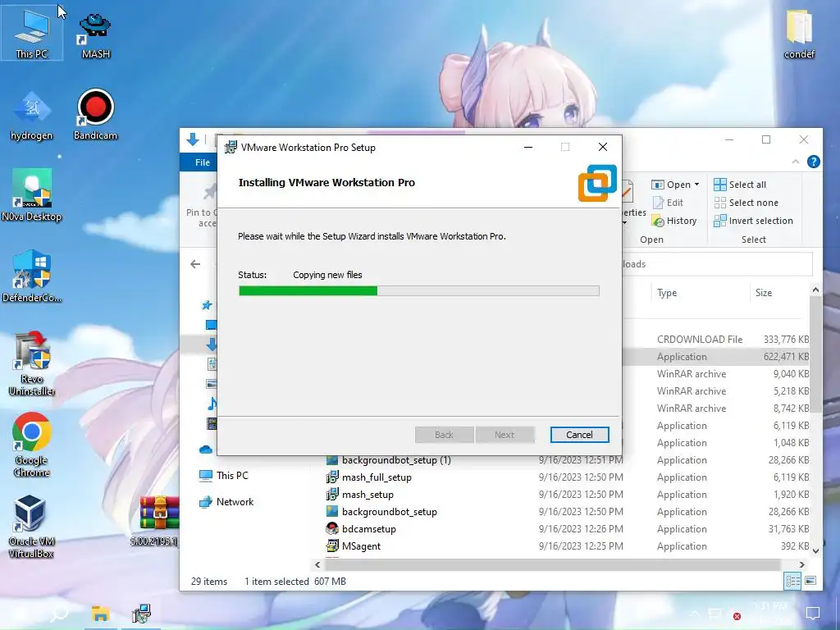Open Videos folder in navigation pane
This screenshot has width=840, height=630.
coord(212,424)
